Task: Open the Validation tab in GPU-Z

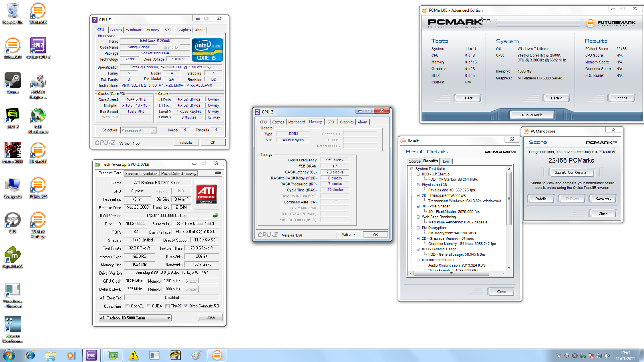Action: 149,174
